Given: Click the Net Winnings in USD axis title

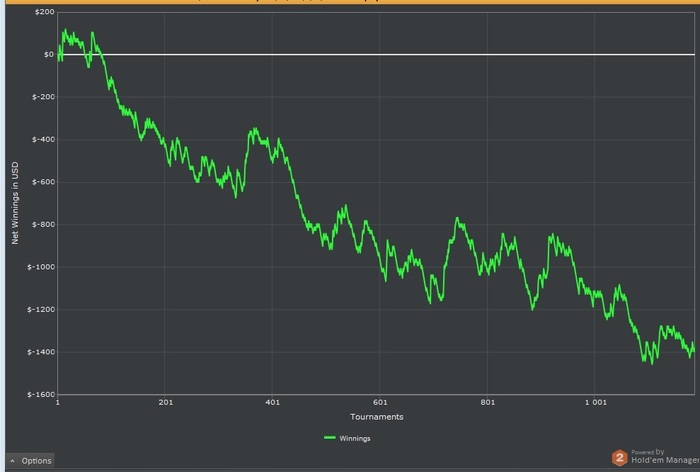Looking at the screenshot, I should point(15,203).
